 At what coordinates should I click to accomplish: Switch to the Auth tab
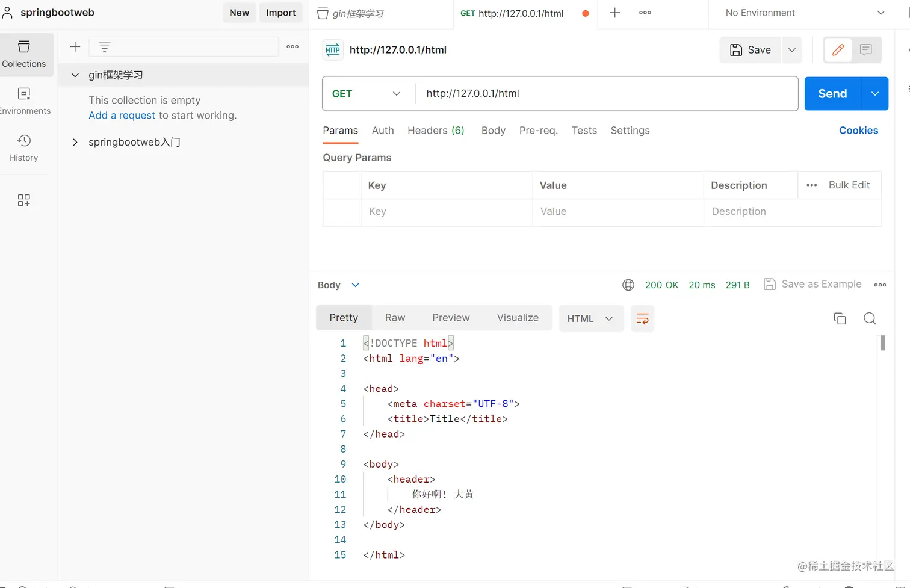[383, 131]
